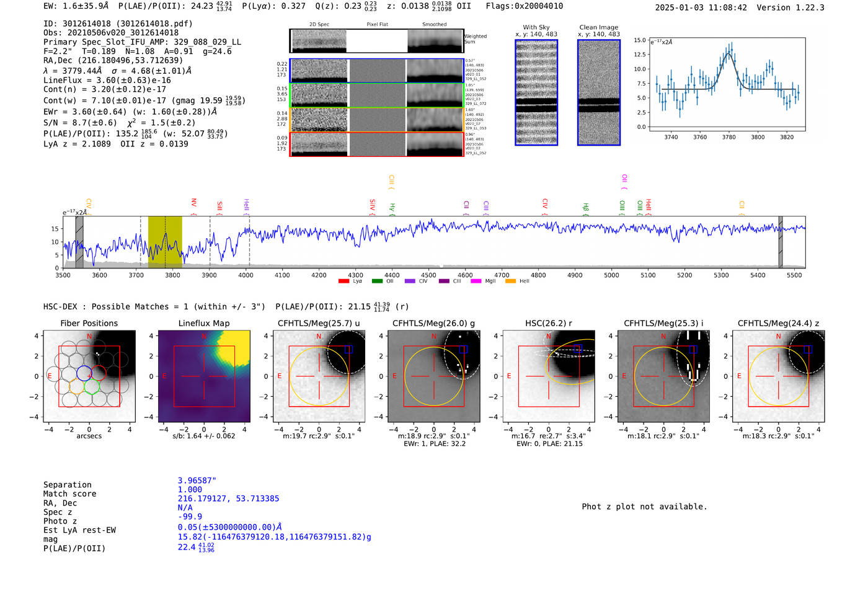Click the P(Lyα): 0.327 header value
Viewport: 868px width, 591px height.
click(273, 6)
